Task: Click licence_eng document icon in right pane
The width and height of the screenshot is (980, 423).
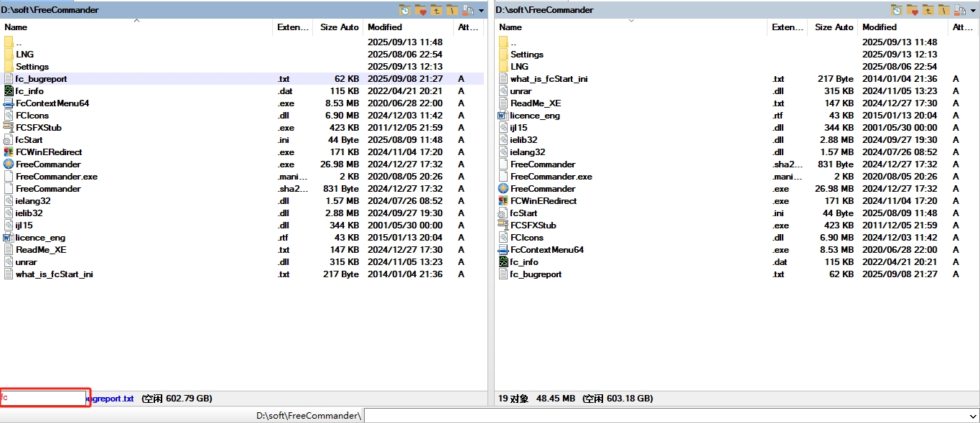Action: tap(503, 116)
